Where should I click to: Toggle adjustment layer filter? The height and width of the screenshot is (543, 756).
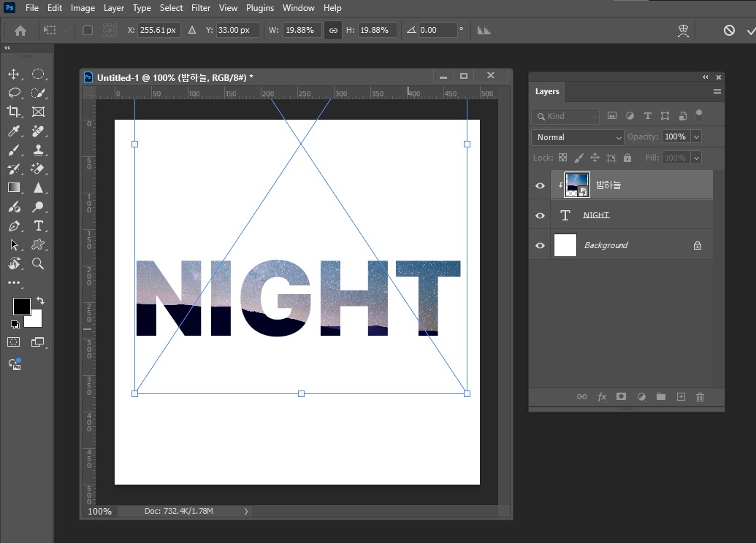coord(630,115)
